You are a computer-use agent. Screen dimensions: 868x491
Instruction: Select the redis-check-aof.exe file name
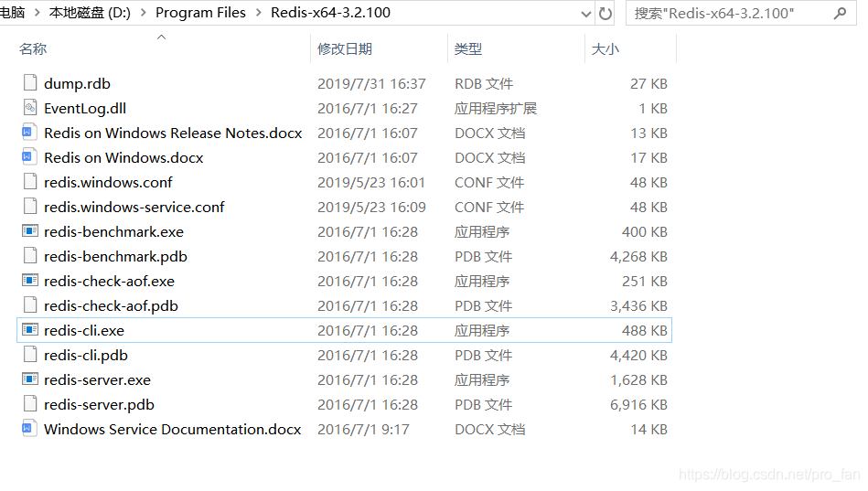pos(109,282)
